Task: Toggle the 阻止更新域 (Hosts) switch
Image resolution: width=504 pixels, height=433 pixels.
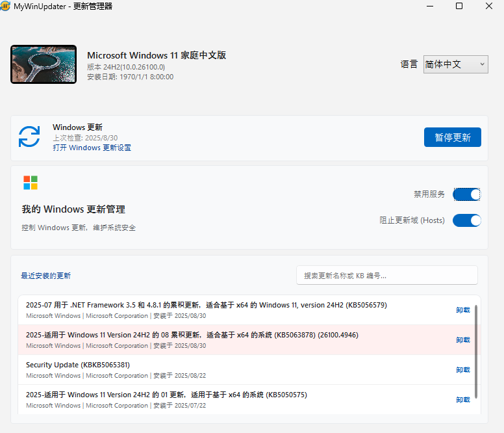Action: pos(467,220)
